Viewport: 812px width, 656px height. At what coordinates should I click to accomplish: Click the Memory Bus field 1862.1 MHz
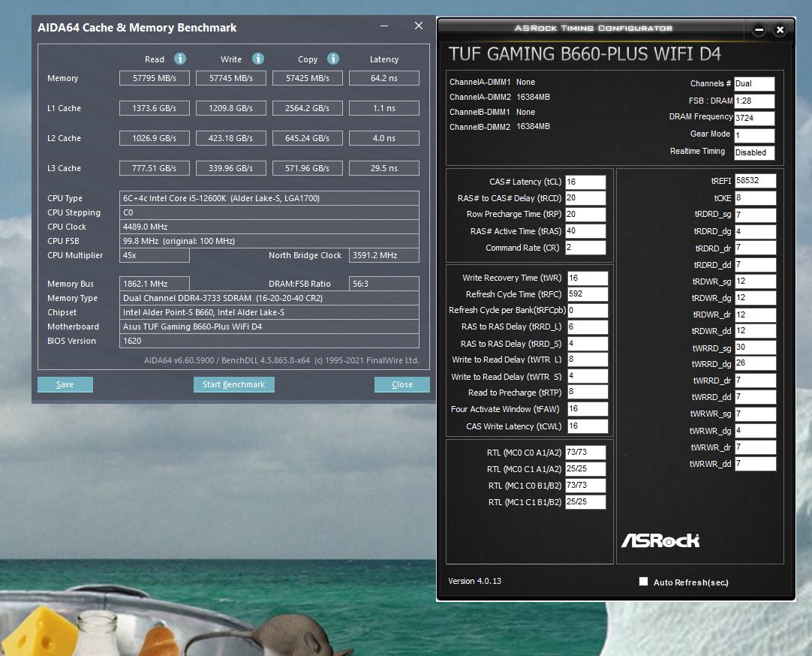(x=155, y=284)
